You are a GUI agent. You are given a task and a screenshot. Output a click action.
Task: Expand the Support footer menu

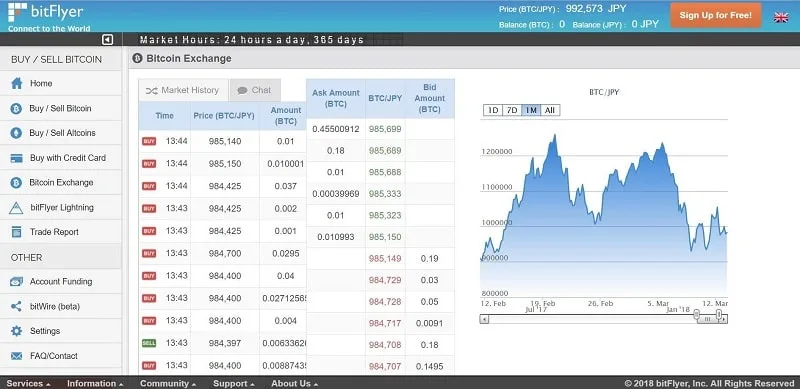tap(234, 383)
